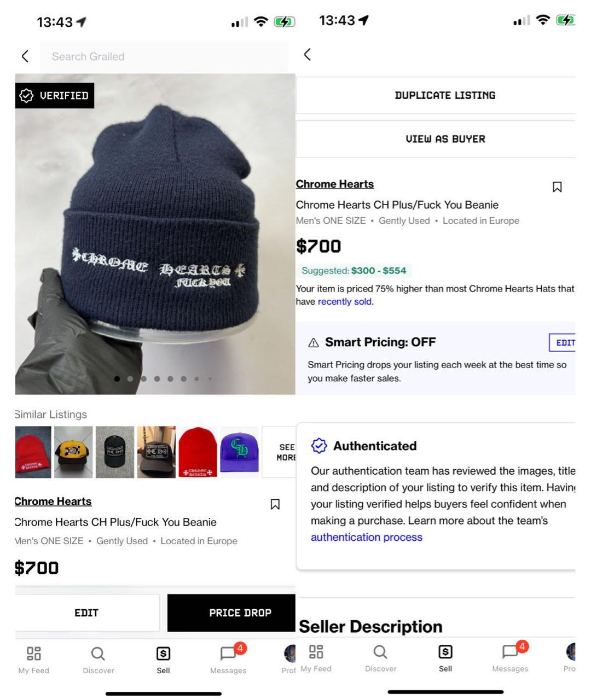Screen dimensions: 591x700
Task: Tap the EDIT button under $700 price
Action: [x=86, y=612]
